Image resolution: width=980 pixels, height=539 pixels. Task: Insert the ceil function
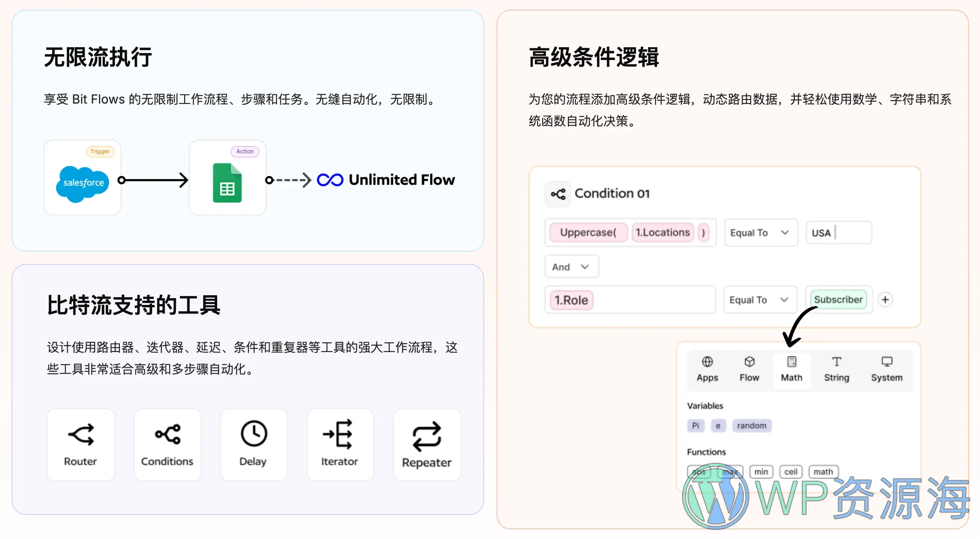(791, 472)
